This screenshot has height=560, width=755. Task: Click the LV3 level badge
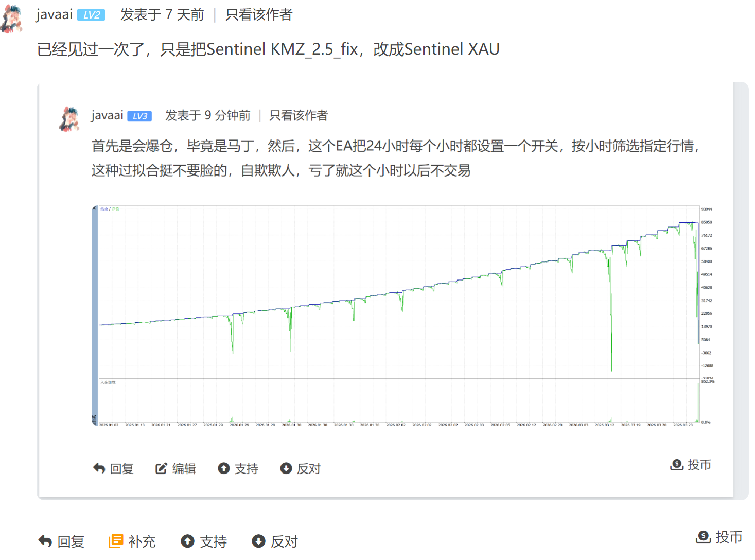(139, 116)
